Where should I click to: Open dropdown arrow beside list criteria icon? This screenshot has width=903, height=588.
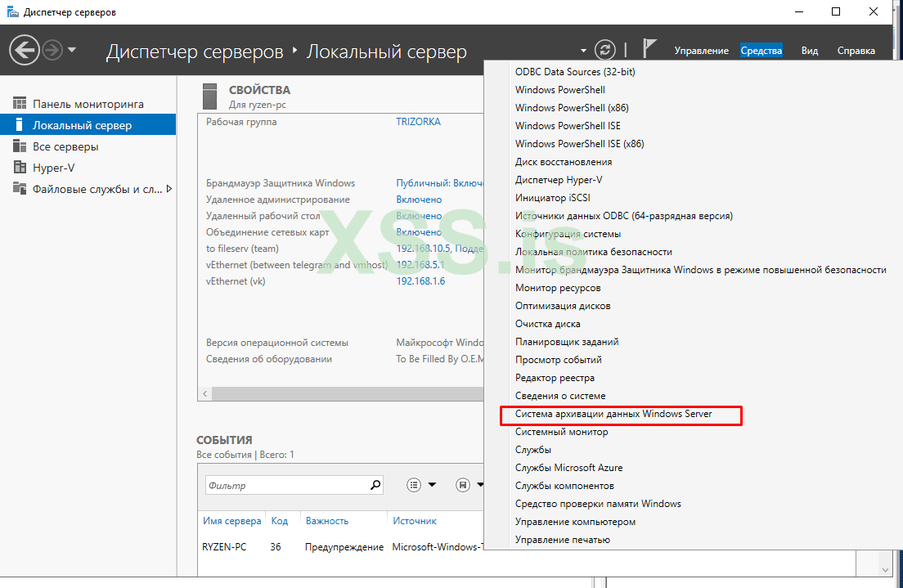click(x=432, y=485)
